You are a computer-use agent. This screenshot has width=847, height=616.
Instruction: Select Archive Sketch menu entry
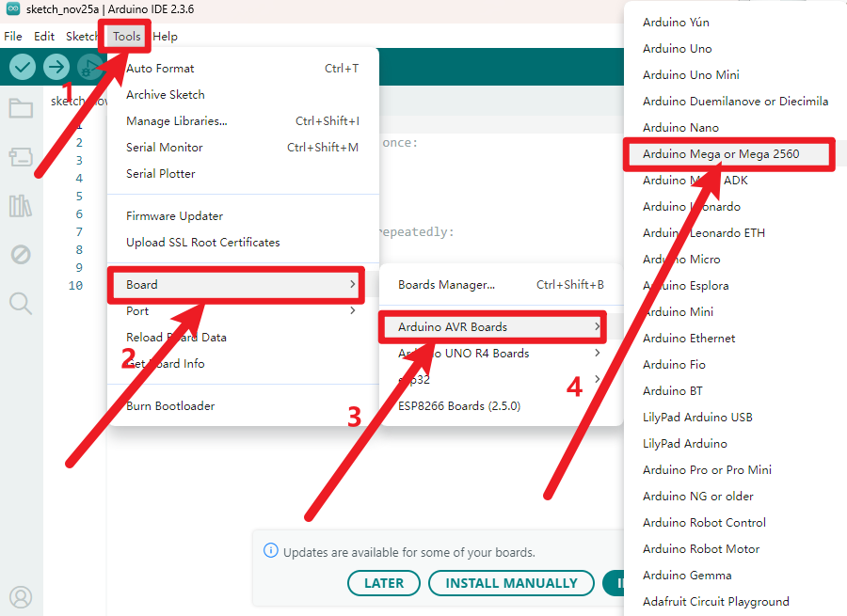pyautogui.click(x=243, y=95)
